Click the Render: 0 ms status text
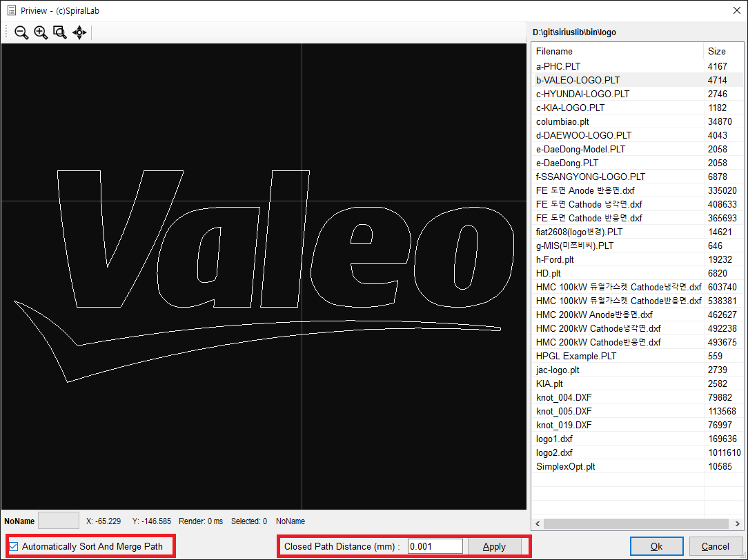This screenshot has width=748, height=560. 201,521
